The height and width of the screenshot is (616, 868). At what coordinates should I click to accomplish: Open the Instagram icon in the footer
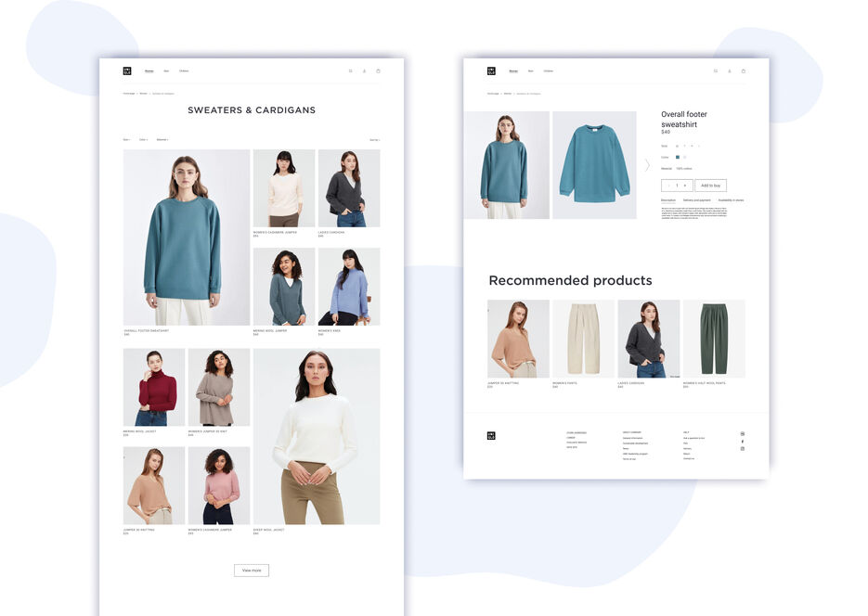tap(743, 448)
